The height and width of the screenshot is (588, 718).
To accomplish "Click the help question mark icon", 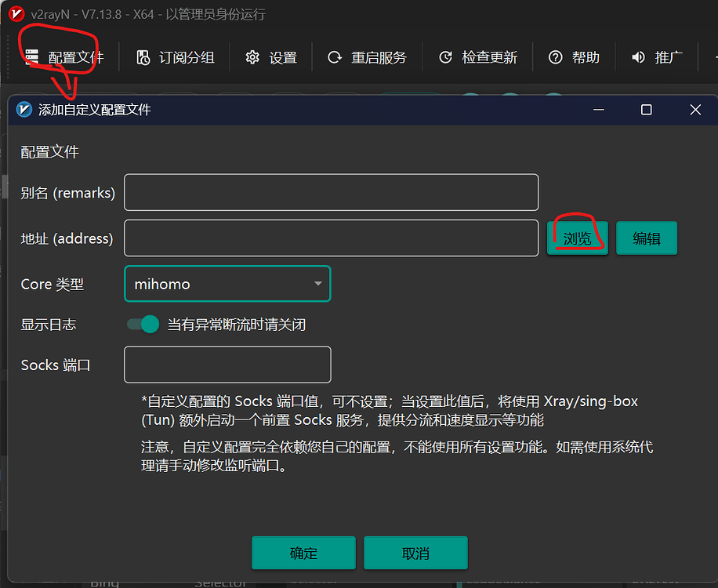I will [556, 57].
